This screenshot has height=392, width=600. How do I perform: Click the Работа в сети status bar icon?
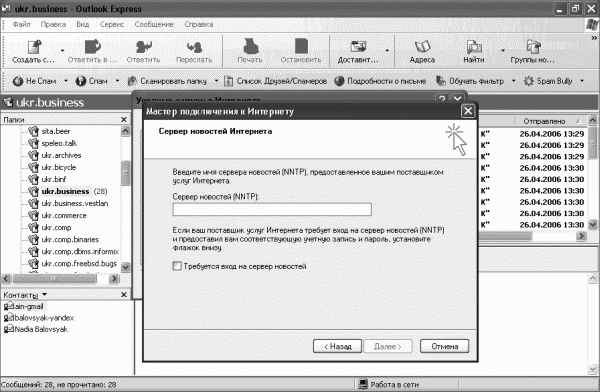click(363, 384)
